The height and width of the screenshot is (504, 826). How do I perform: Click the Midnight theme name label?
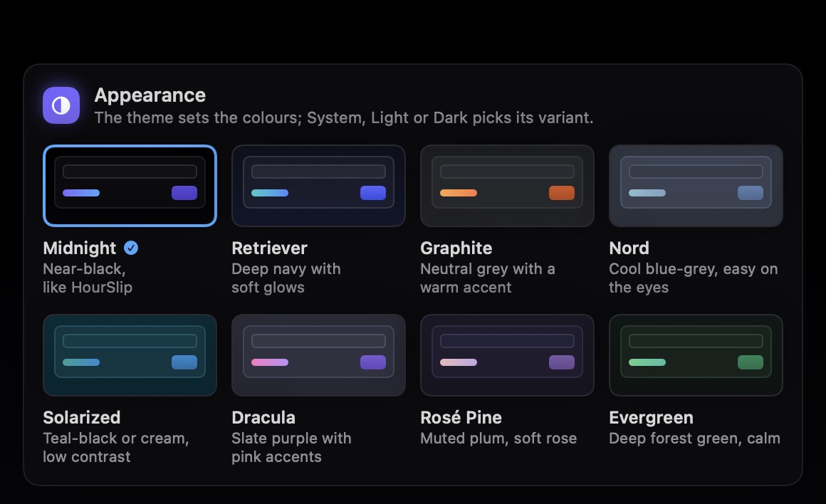(x=80, y=248)
